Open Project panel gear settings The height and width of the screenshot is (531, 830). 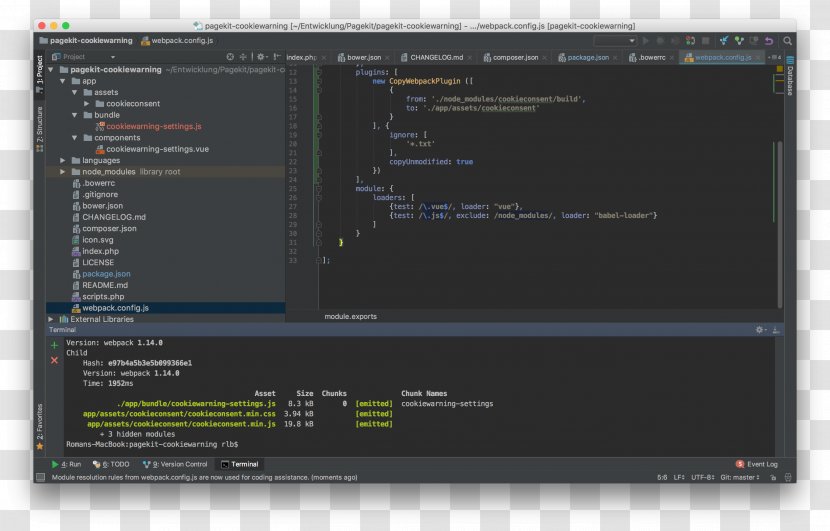pos(261,57)
